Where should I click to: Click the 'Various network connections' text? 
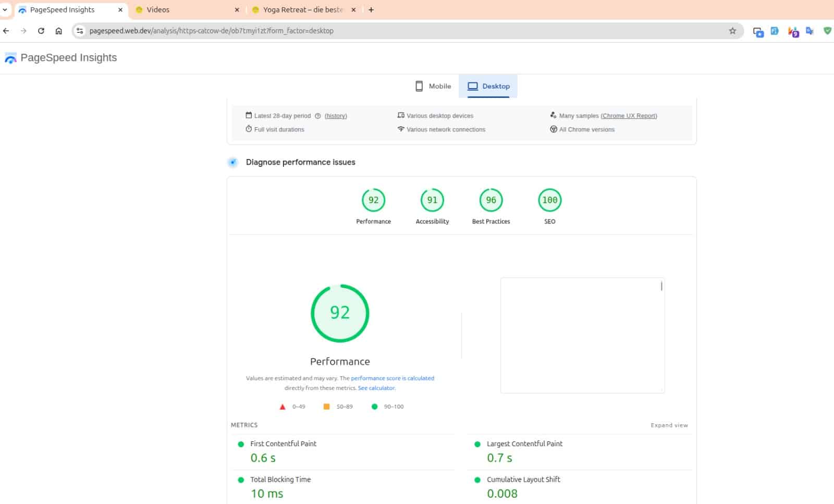(446, 129)
